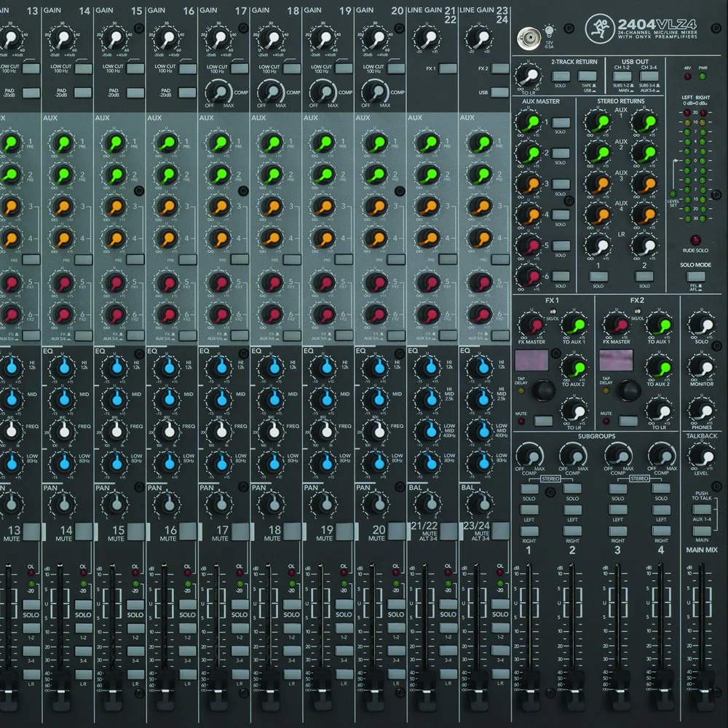Click the BNC lamp connector socket
The height and width of the screenshot is (728, 728).
coord(529,39)
